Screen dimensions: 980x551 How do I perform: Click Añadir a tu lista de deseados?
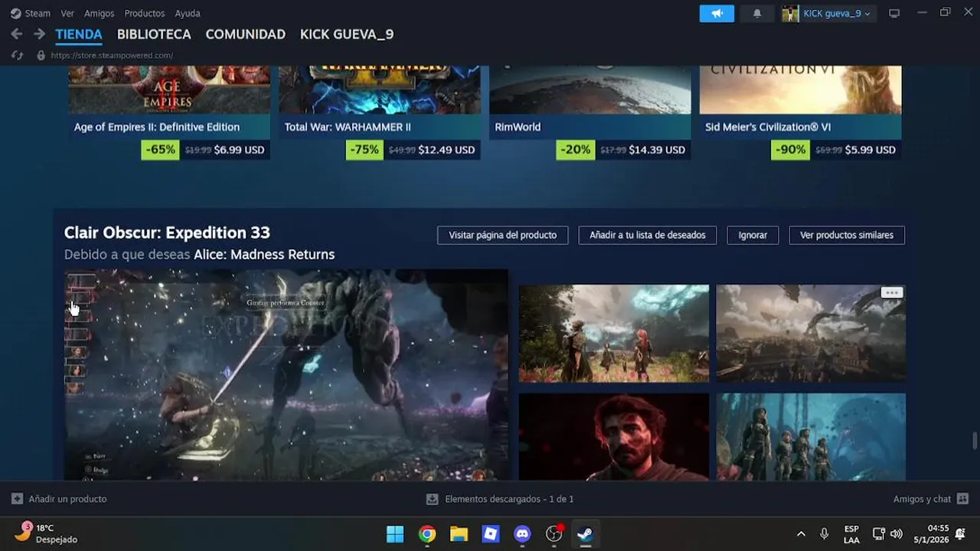(648, 235)
